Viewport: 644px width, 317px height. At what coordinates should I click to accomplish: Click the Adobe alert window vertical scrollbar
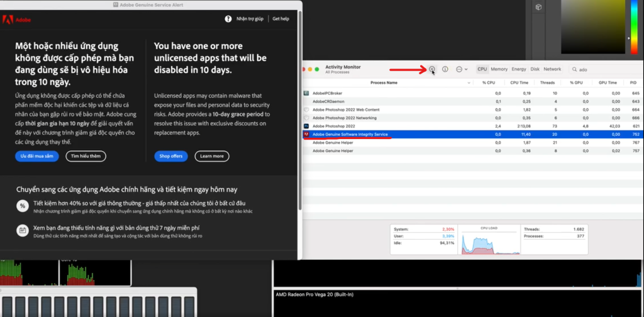pyautogui.click(x=300, y=110)
